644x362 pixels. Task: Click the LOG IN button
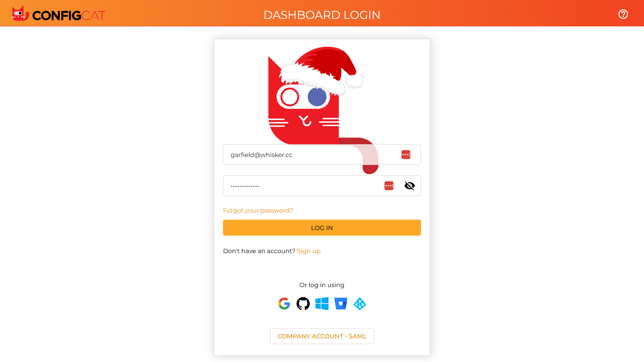[x=322, y=227]
